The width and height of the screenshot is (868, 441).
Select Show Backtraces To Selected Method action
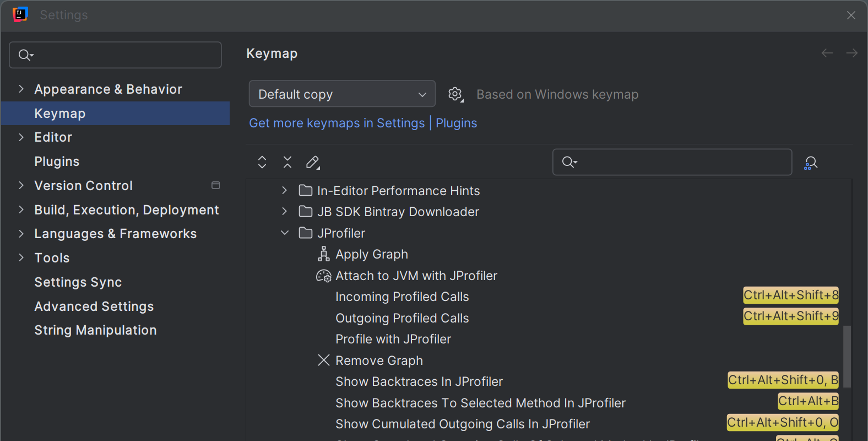point(480,403)
